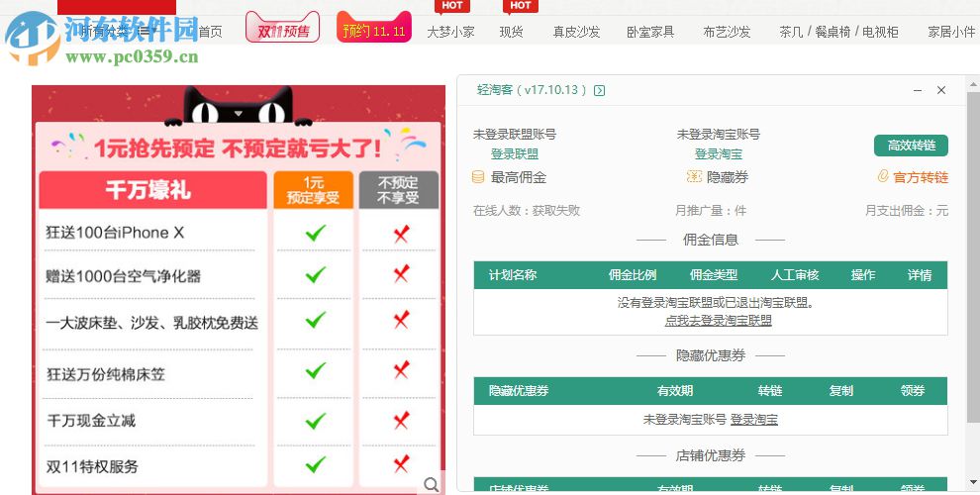Screen dimensions: 980x495
Task: Click the 不预定不享受 column header
Action: [x=398, y=190]
